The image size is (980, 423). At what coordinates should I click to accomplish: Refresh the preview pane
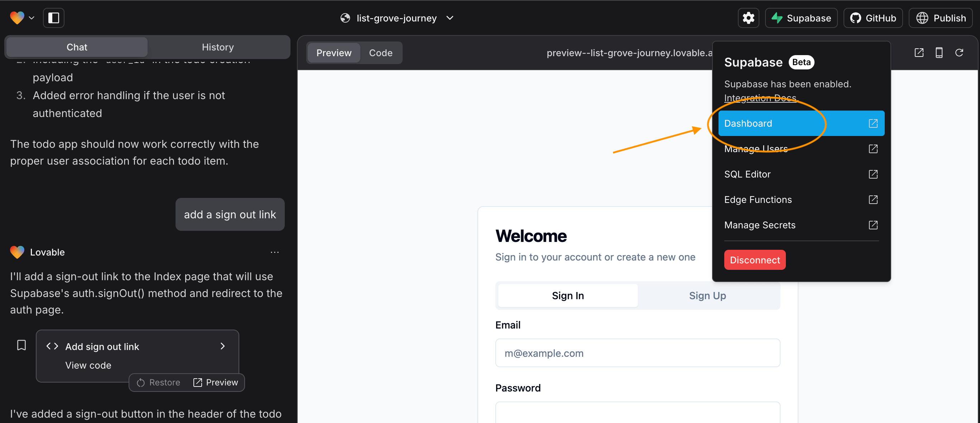[x=959, y=53]
